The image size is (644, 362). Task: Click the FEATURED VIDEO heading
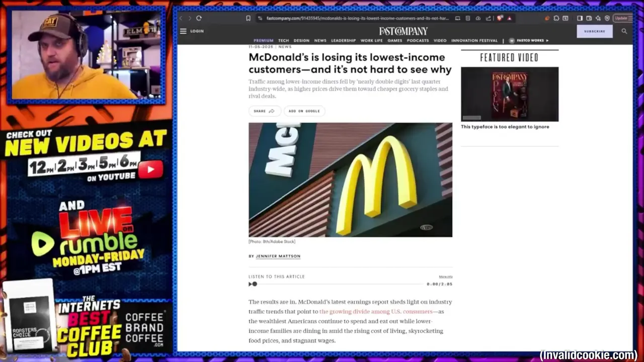pyautogui.click(x=509, y=58)
